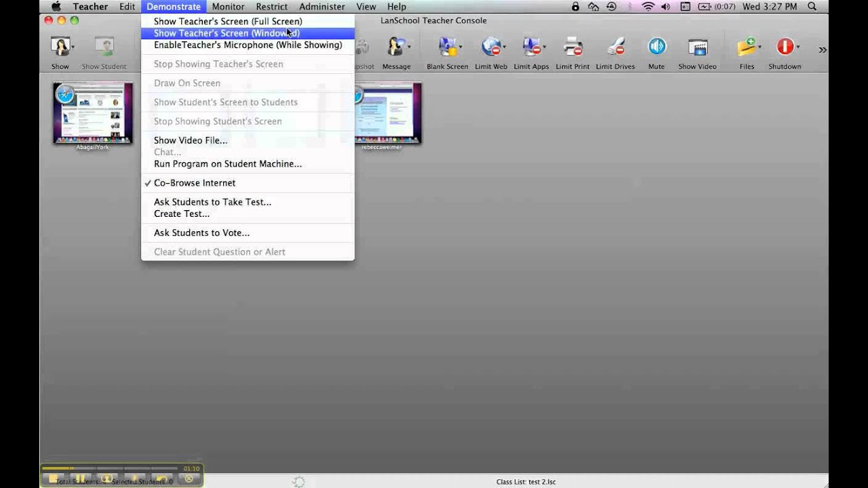
Task: Click the Wi-Fi status icon
Action: pyautogui.click(x=648, y=6)
